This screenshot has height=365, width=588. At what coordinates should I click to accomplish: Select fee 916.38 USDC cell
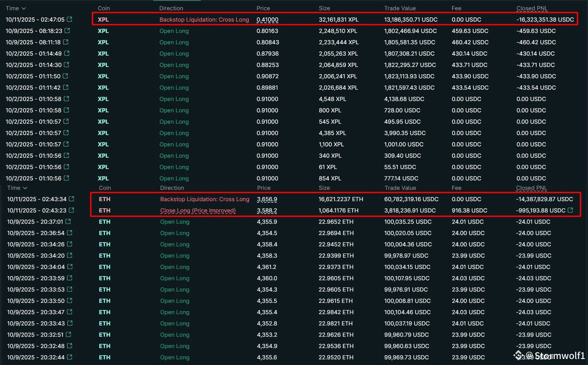(470, 211)
